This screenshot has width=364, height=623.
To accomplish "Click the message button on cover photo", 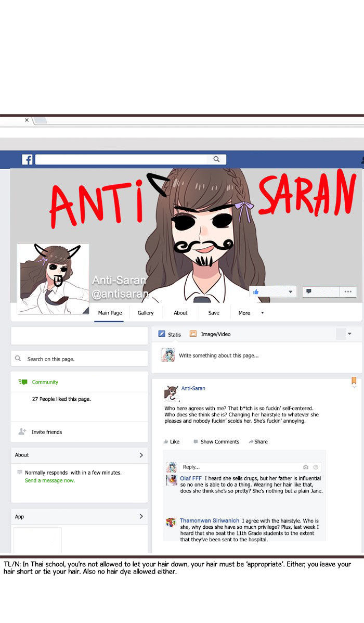I will click(x=308, y=292).
